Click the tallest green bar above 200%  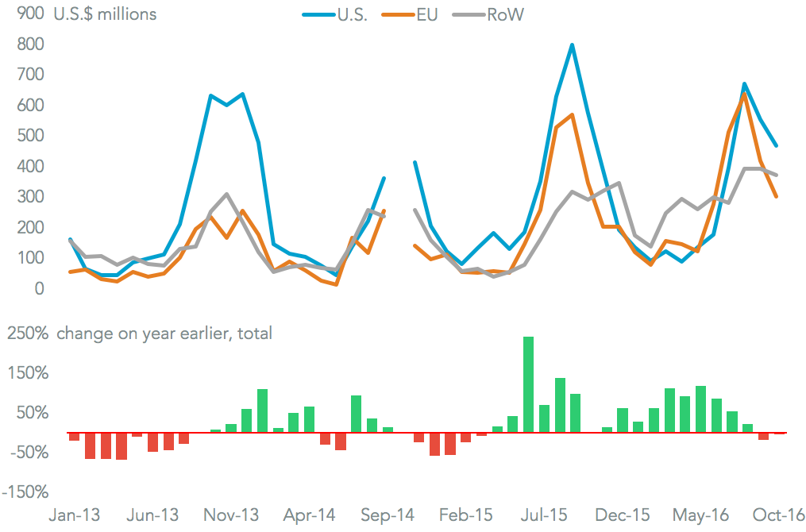click(528, 384)
